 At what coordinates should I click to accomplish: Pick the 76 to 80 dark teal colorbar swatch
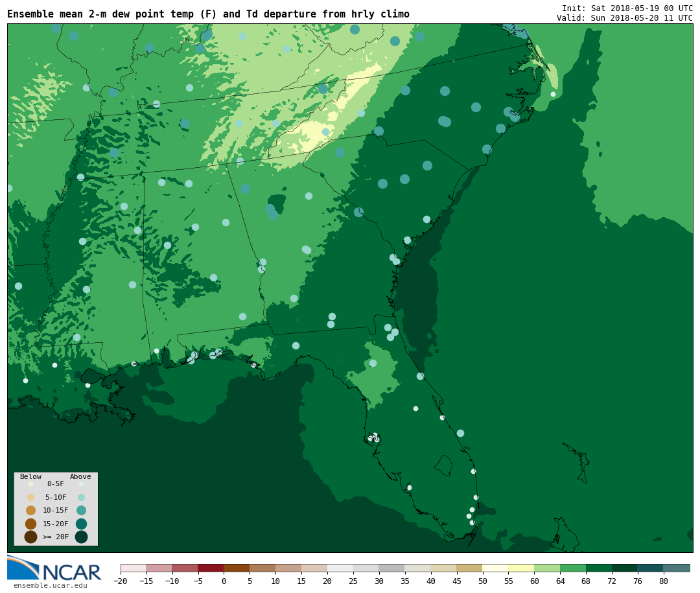(x=651, y=568)
